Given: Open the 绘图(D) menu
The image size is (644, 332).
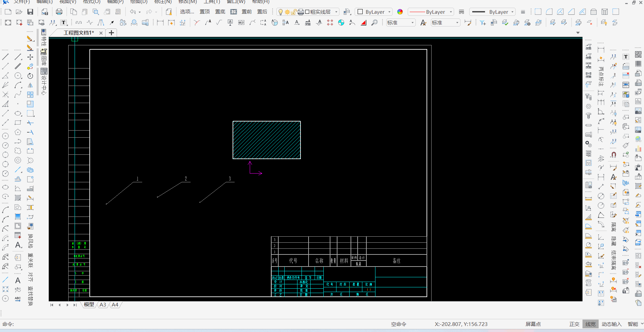Looking at the screenshot, I should pos(139,2).
